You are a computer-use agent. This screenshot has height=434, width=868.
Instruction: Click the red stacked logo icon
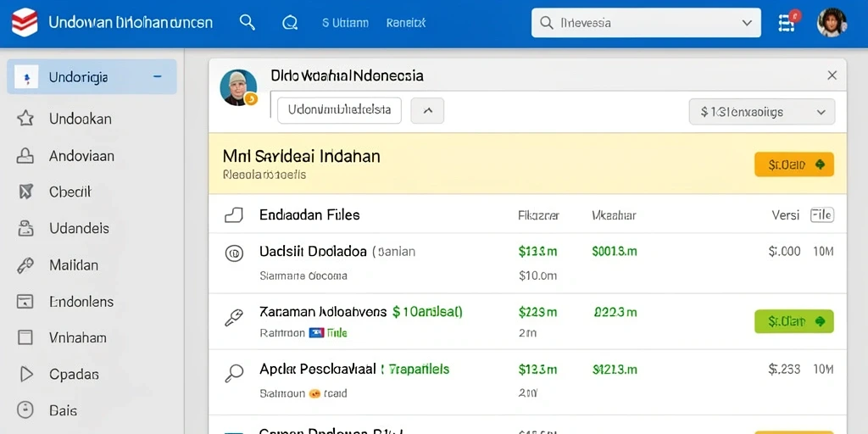(25, 23)
